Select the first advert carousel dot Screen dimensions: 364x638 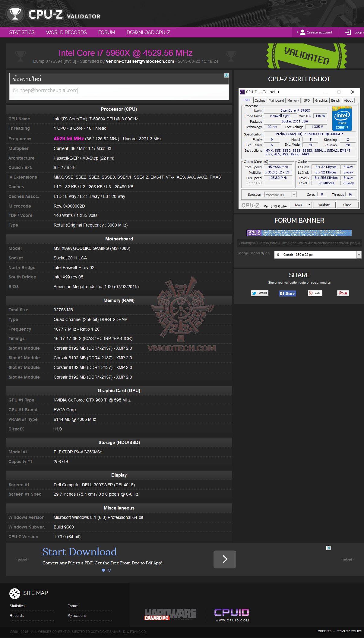coord(103,570)
